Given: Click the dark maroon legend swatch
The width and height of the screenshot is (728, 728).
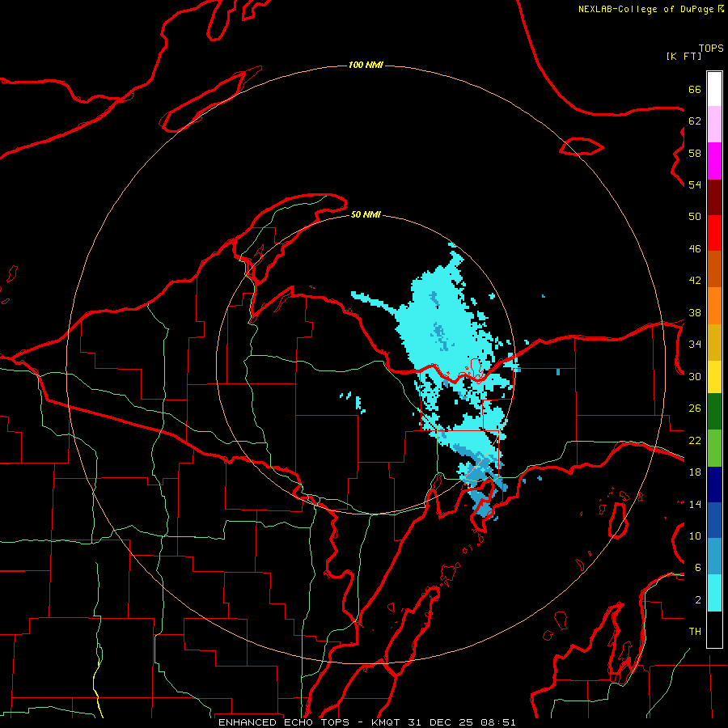Looking at the screenshot, I should pos(714,198).
